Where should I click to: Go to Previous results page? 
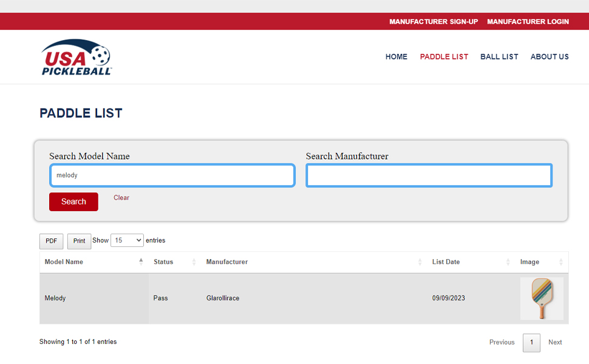click(x=502, y=342)
